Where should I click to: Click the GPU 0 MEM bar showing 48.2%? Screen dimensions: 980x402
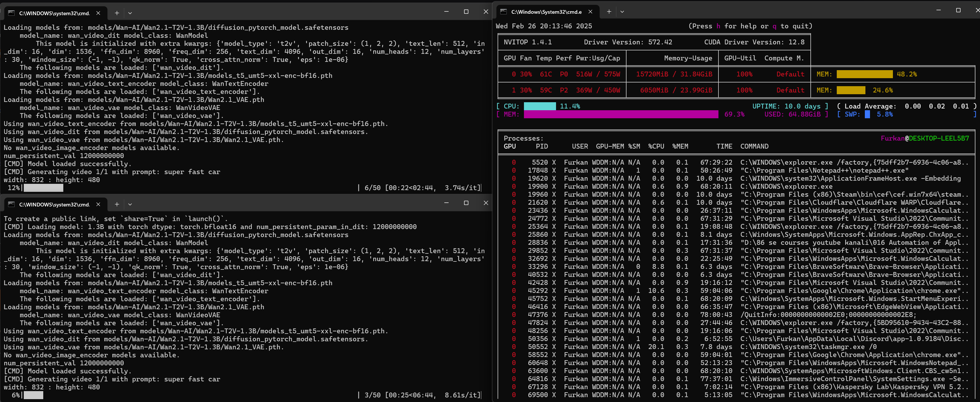[x=864, y=74]
